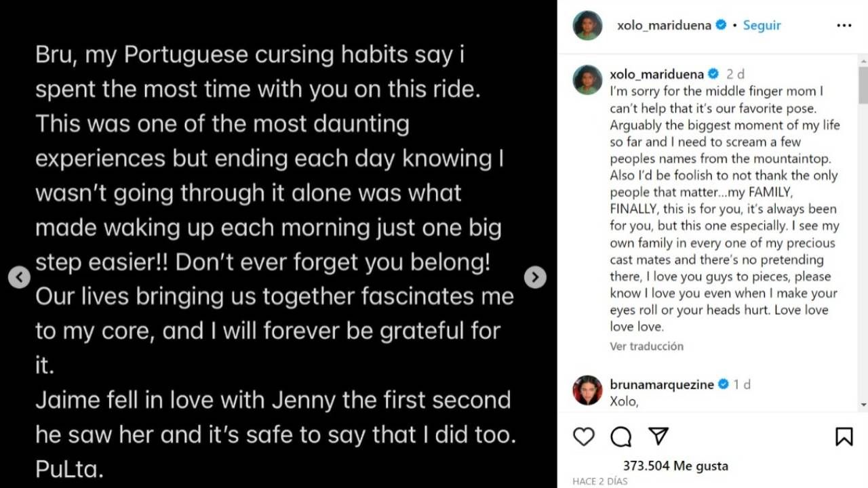868x488 pixels.
Task: Share the post via paper plane icon
Action: (658, 436)
